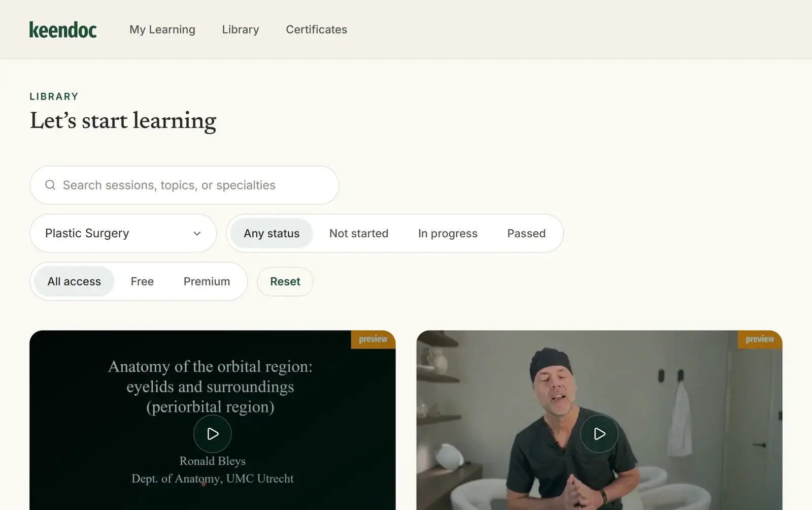Click the search magnifier icon
812x510 pixels.
tap(50, 185)
